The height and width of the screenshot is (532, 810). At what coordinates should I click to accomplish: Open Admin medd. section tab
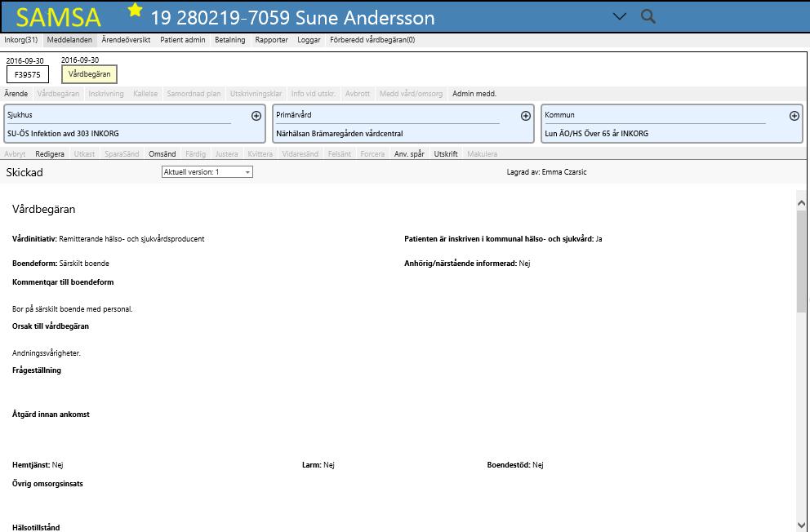[x=474, y=93]
